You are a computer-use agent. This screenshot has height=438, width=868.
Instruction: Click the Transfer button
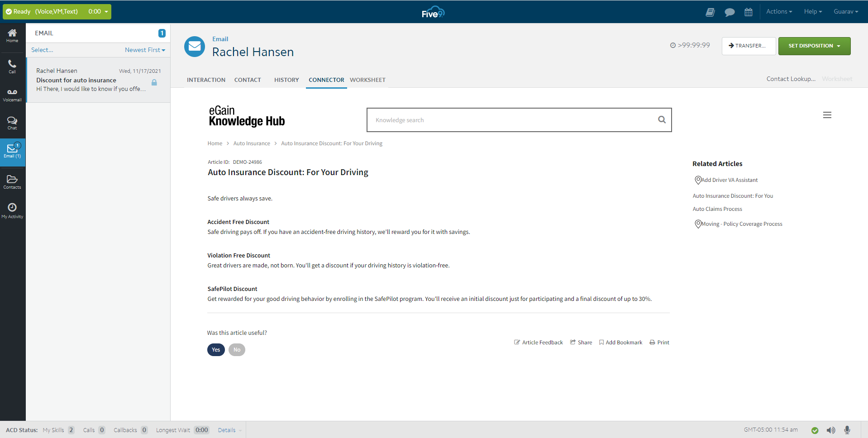pos(748,46)
